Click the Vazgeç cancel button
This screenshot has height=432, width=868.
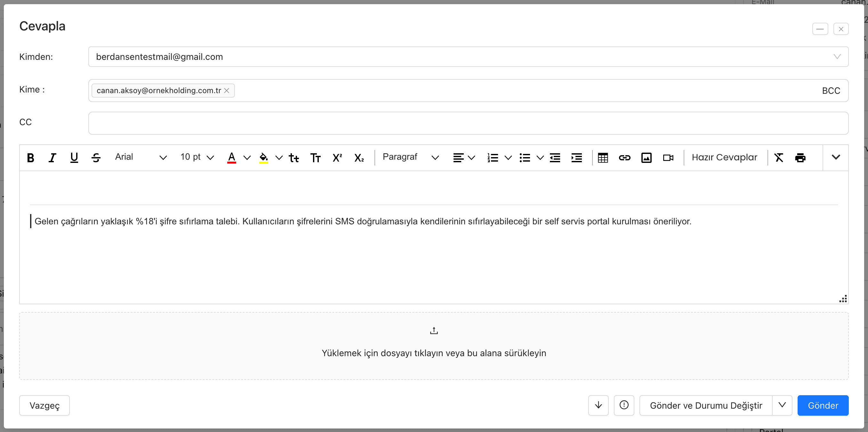click(44, 405)
